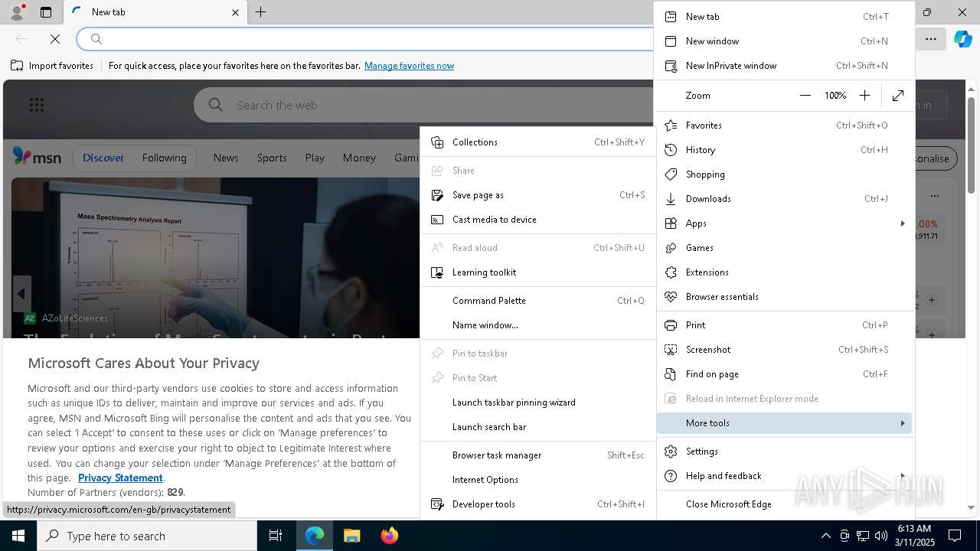Open the Learning toolkit entry
This screenshot has width=980, height=551.
point(537,272)
